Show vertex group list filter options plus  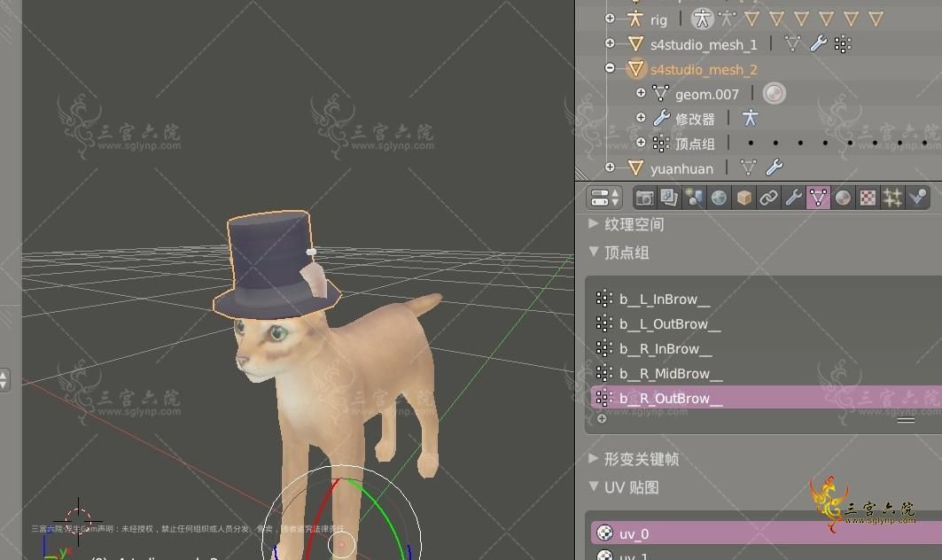602,419
